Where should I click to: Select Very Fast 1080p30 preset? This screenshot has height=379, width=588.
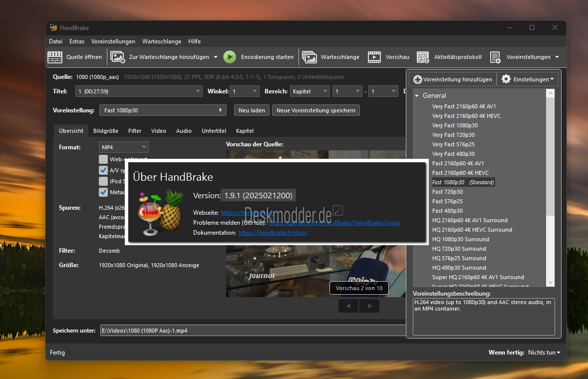point(455,125)
